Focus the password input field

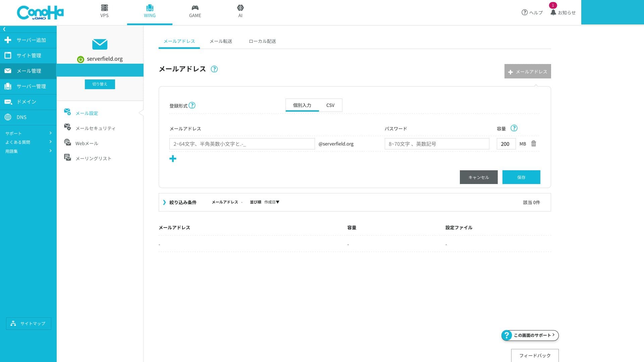click(x=436, y=144)
